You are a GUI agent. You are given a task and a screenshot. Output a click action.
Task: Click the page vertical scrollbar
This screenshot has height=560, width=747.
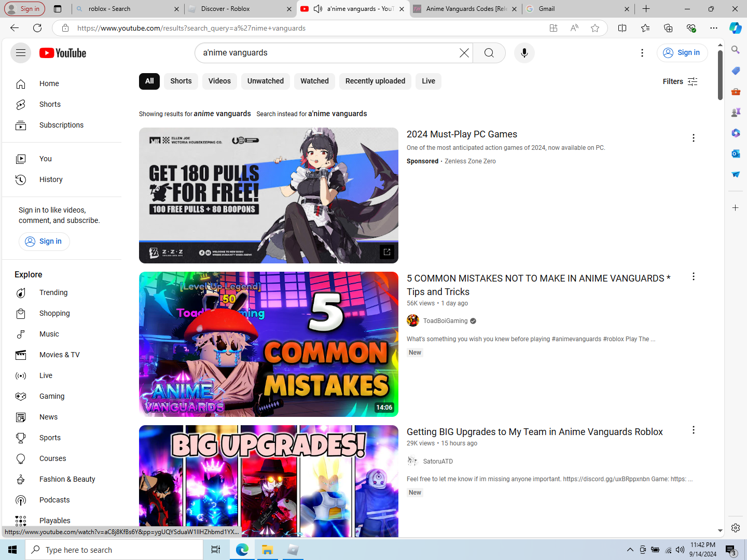(x=720, y=75)
